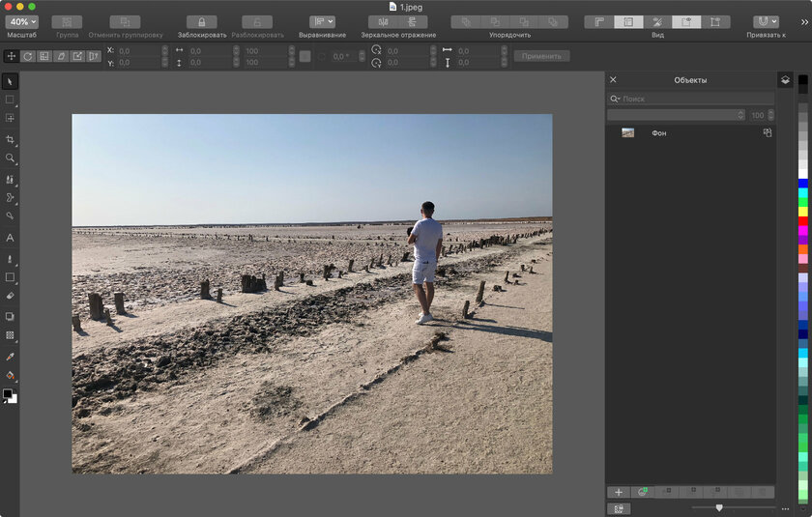Choose Skew mode in the property bar
Viewport: 812px width, 517px height.
(x=61, y=56)
